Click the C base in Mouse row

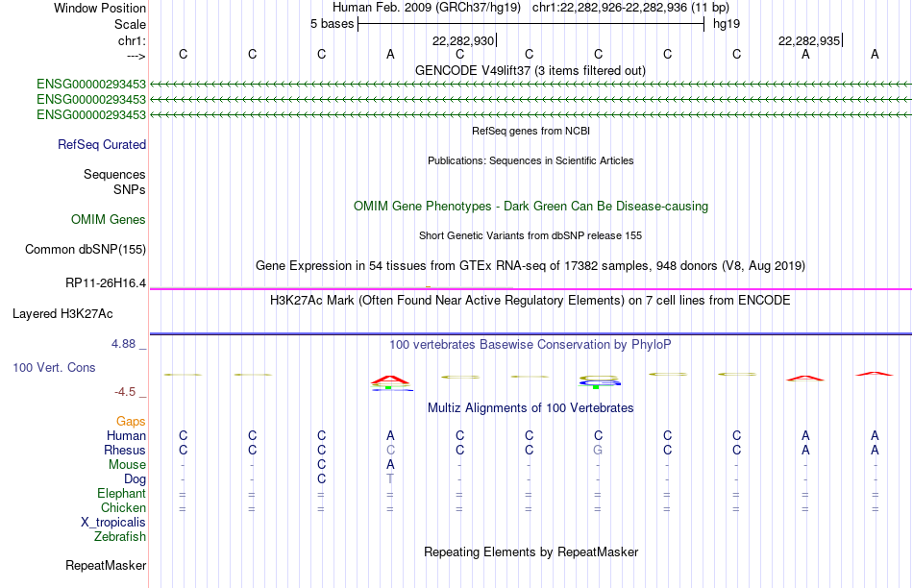pos(321,465)
